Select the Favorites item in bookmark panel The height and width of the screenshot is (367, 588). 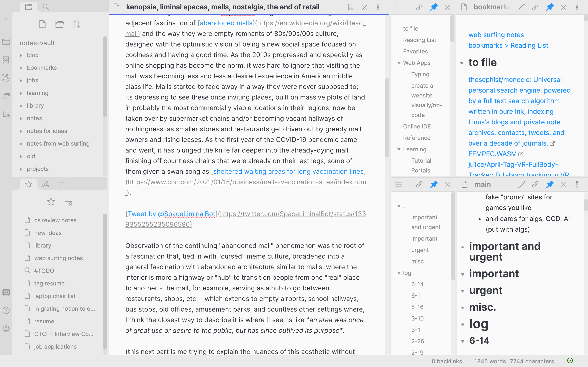415,51
